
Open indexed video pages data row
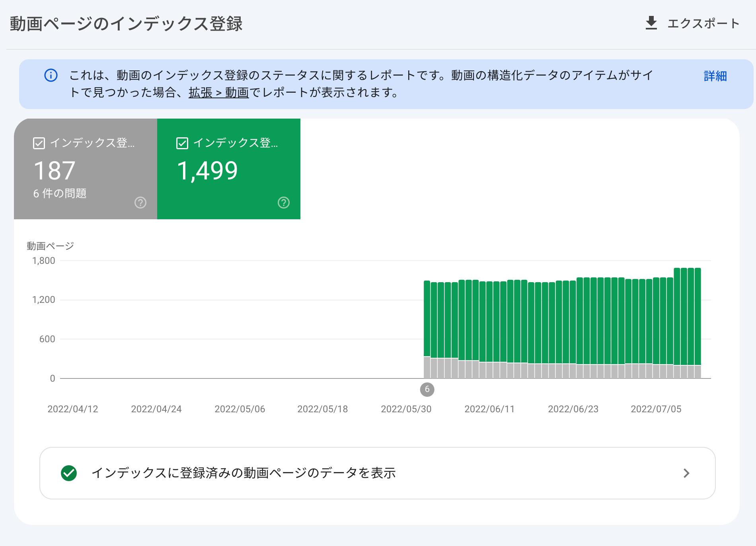[377, 473]
